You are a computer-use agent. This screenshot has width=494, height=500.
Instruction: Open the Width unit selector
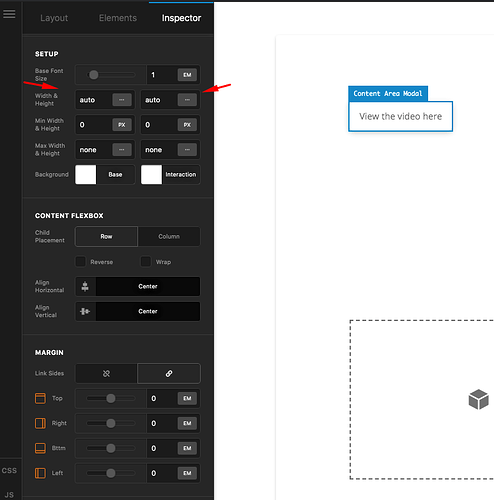click(122, 100)
